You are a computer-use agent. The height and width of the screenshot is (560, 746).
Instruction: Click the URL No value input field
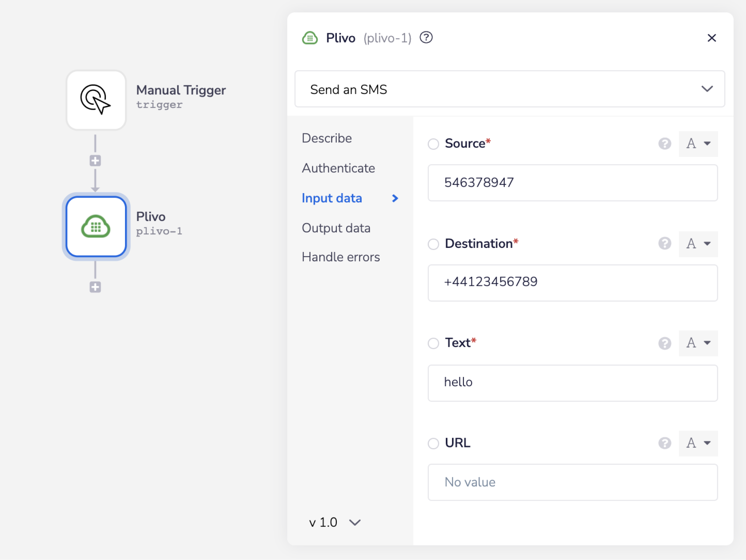(x=572, y=482)
